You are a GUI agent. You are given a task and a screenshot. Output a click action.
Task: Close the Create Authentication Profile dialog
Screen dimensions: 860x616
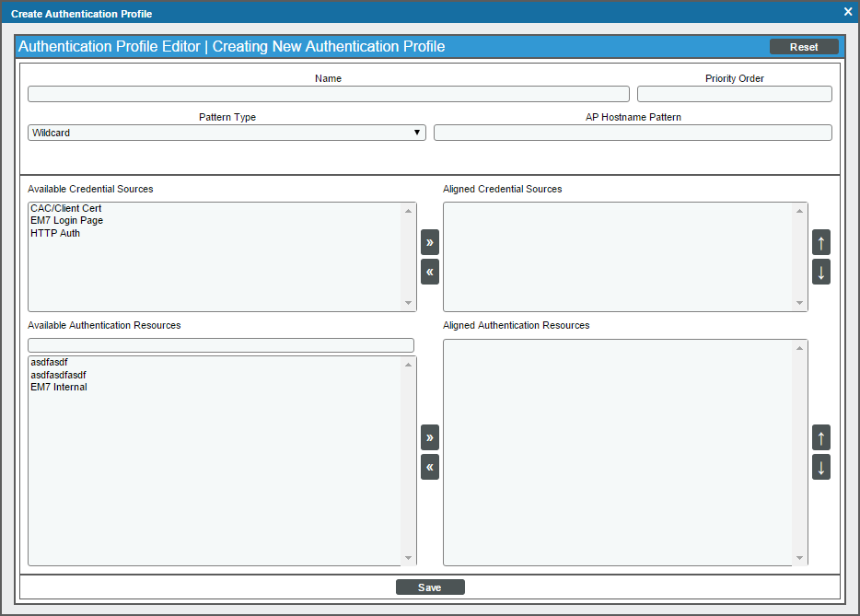point(847,12)
